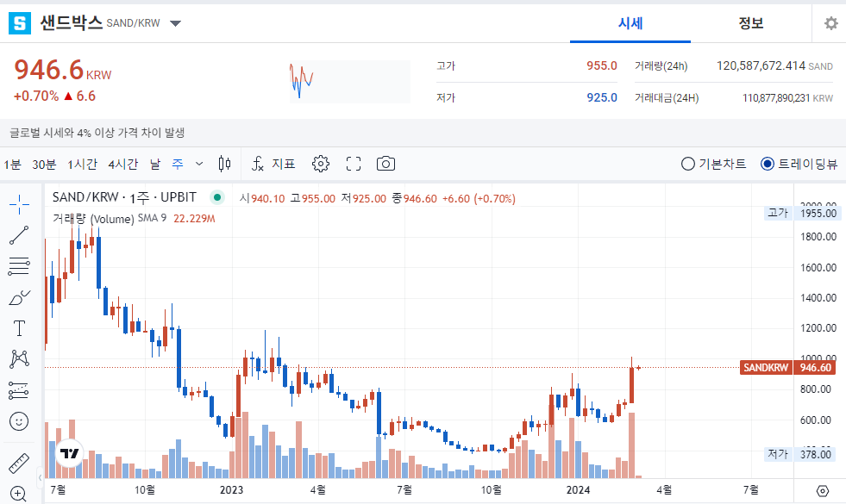
Task: Click the 고가 1955.00 price scale label
Action: [801, 213]
